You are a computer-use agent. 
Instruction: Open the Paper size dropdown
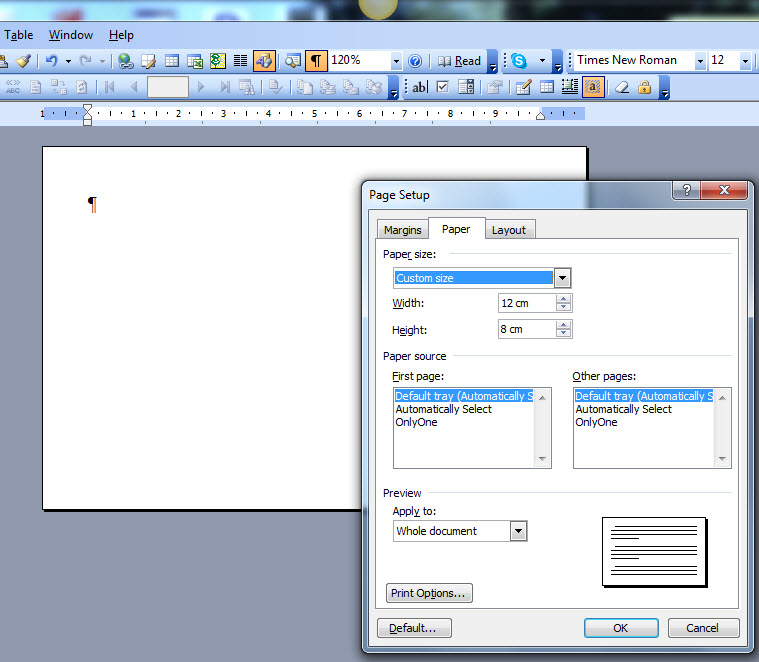pos(562,278)
